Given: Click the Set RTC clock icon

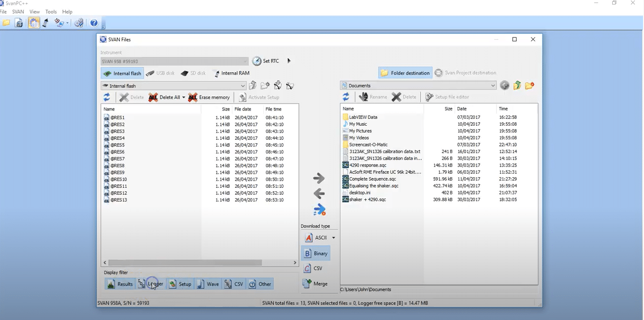Looking at the screenshot, I should point(257,61).
